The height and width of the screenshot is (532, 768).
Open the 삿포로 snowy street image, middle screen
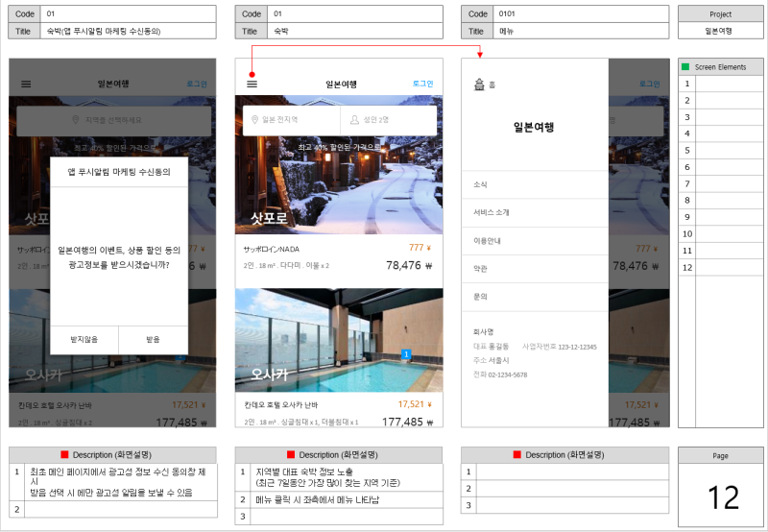[339, 164]
